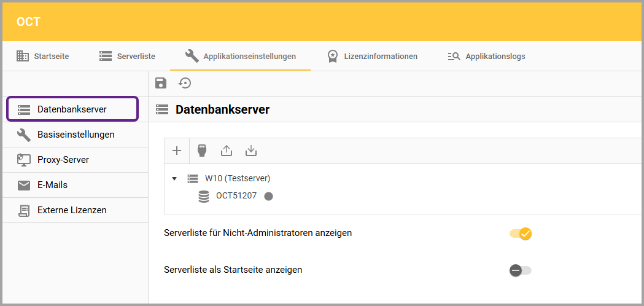This screenshot has width=644, height=306.
Task: Click the upload/export icon
Action: pyautogui.click(x=227, y=151)
